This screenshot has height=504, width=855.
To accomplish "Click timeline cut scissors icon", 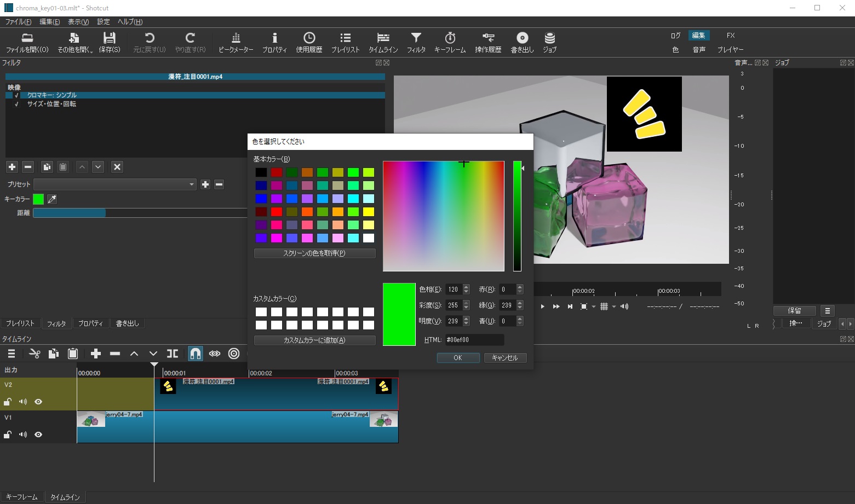I will (x=35, y=354).
